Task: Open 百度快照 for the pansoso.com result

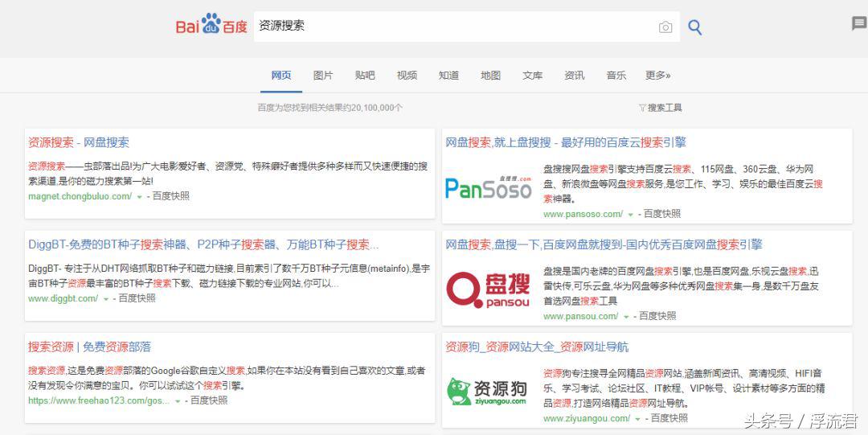Action: pyautogui.click(x=662, y=214)
